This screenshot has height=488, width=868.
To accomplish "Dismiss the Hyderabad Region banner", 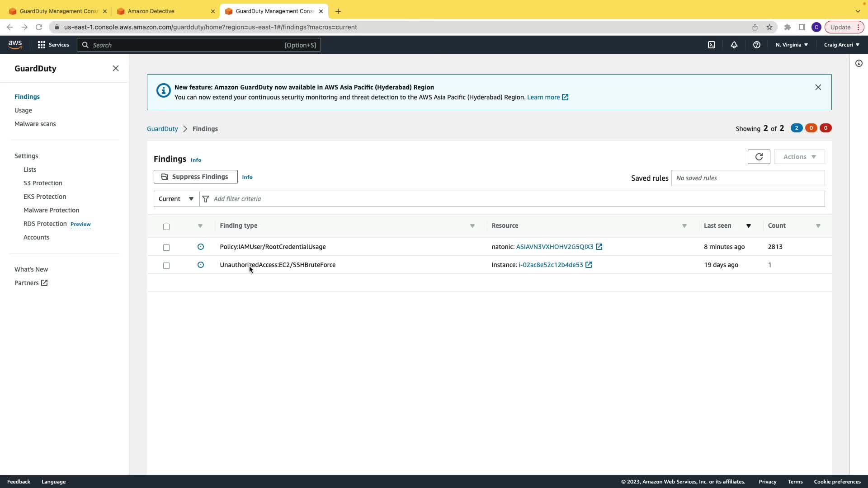I will point(818,87).
